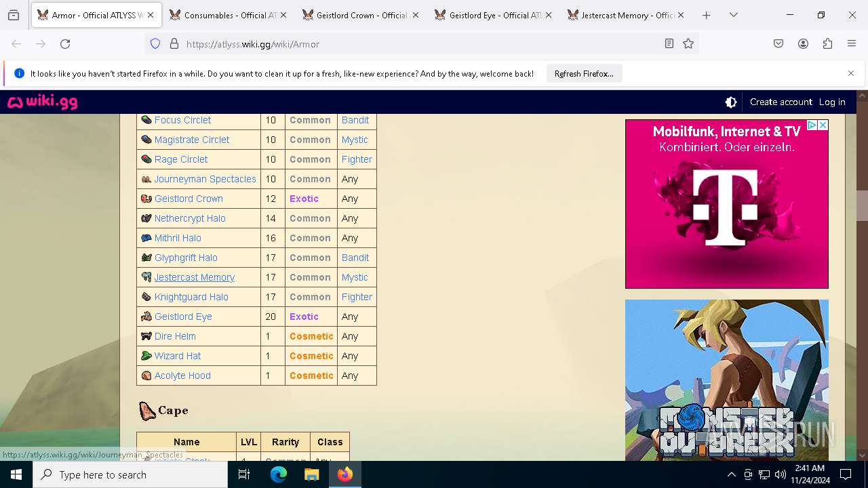Click the Create account link
868x488 pixels.
tap(781, 102)
